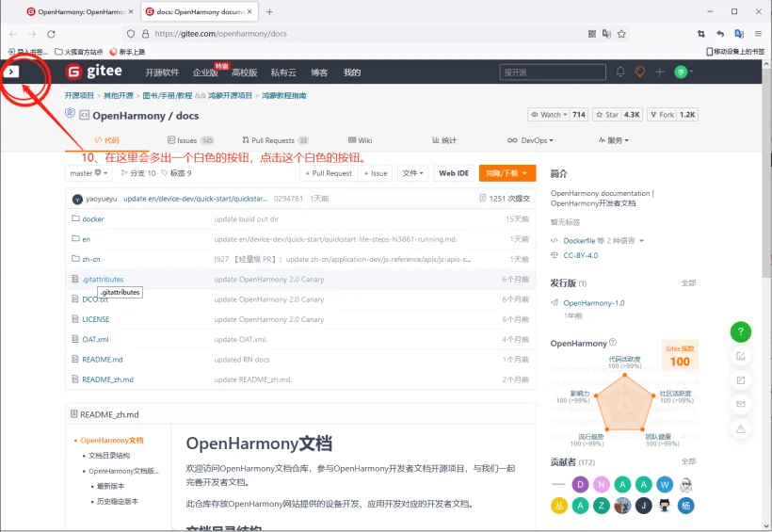Open the 文件 dropdown button
772x532 pixels.
(x=412, y=173)
